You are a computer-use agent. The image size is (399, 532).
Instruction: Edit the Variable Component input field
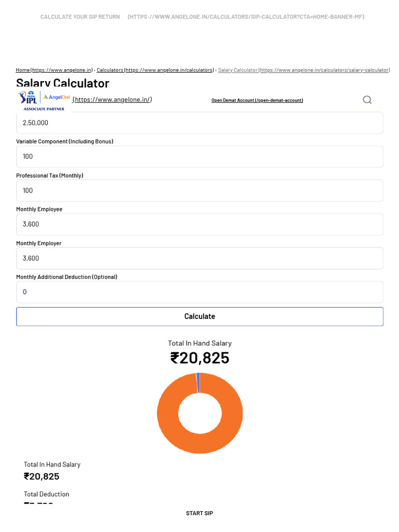point(199,156)
